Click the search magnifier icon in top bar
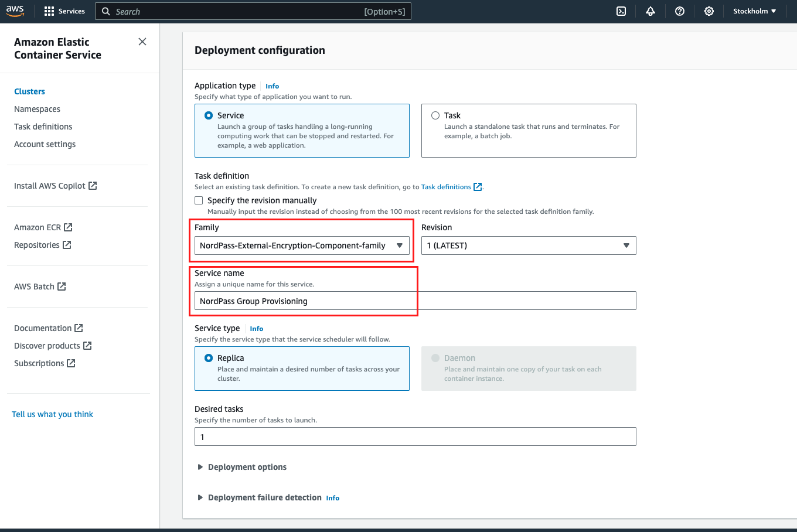The image size is (797, 532). point(106,11)
